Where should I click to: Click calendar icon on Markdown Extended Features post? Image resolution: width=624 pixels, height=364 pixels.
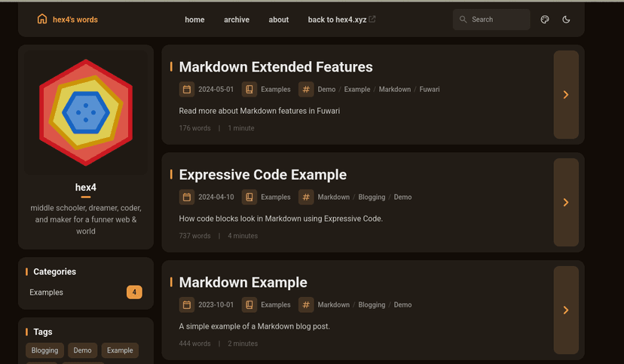187,89
